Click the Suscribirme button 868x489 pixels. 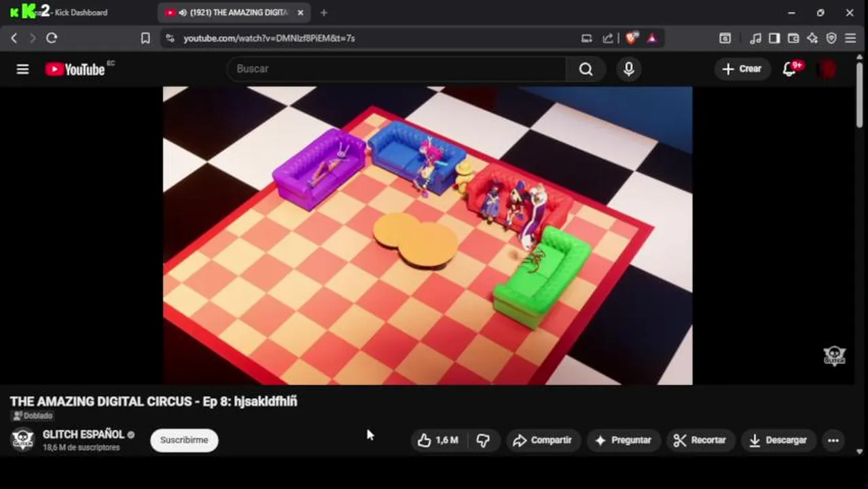tap(184, 440)
